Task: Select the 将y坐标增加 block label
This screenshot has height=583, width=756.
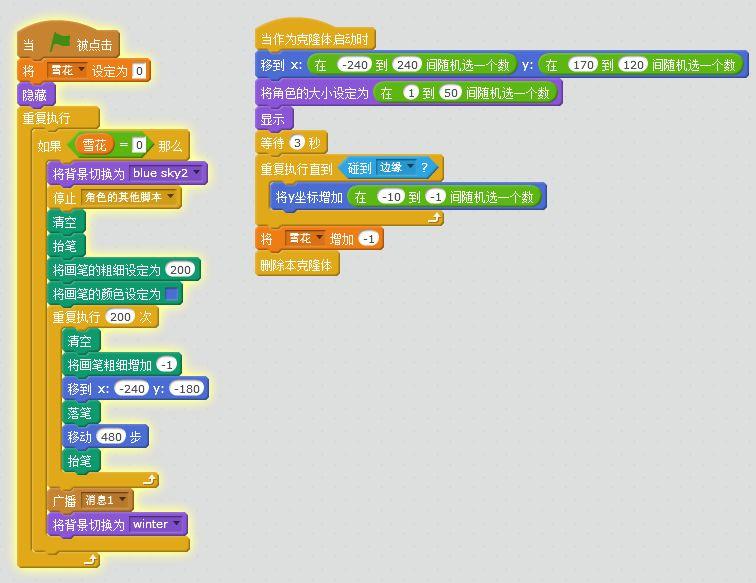Action: (x=309, y=197)
